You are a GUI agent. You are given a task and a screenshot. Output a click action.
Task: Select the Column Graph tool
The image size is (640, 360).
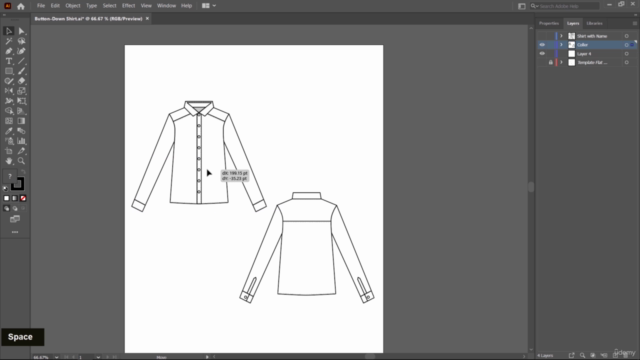(21, 141)
